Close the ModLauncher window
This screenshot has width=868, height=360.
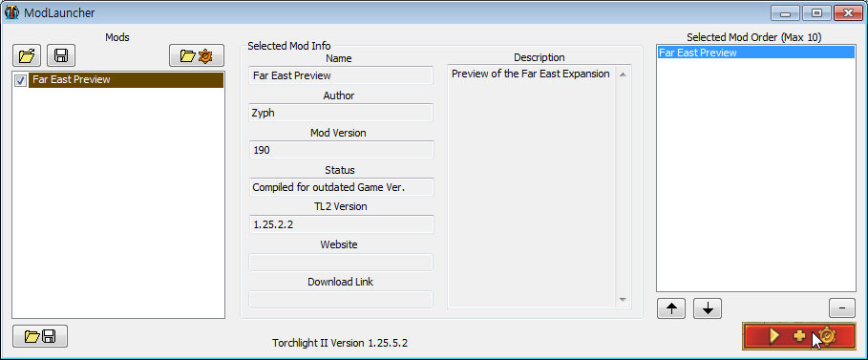point(847,12)
